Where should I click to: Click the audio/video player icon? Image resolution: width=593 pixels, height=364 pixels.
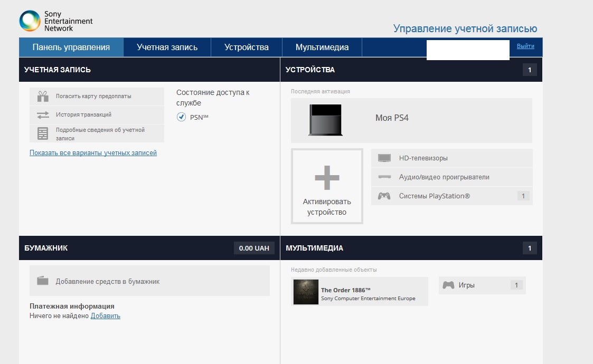[384, 177]
